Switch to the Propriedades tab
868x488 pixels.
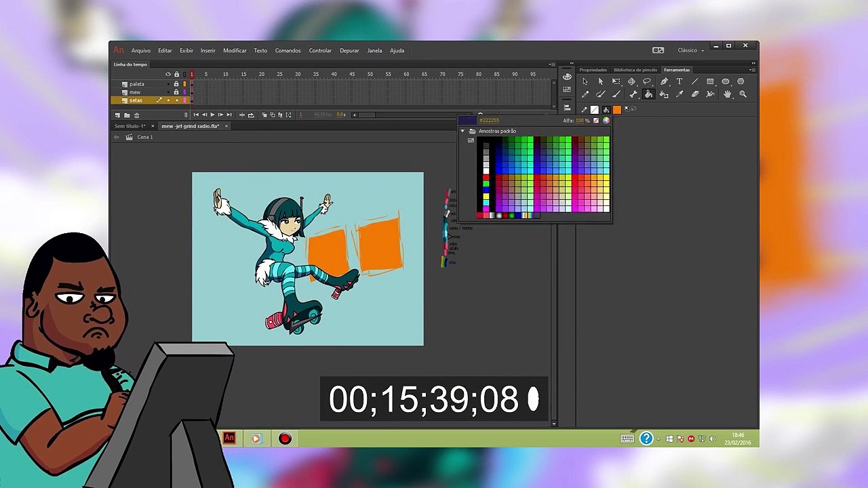tap(593, 70)
